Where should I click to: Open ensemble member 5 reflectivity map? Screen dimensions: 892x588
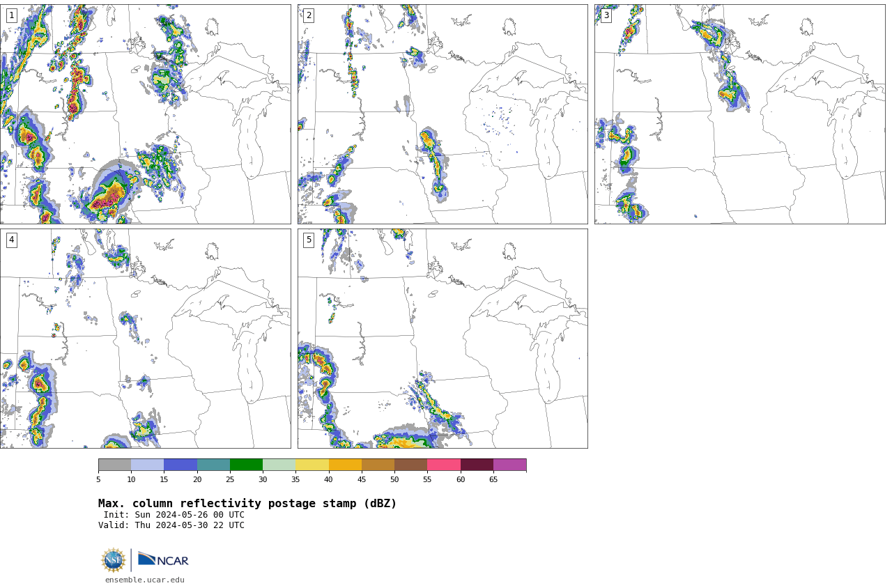pyautogui.click(x=443, y=339)
